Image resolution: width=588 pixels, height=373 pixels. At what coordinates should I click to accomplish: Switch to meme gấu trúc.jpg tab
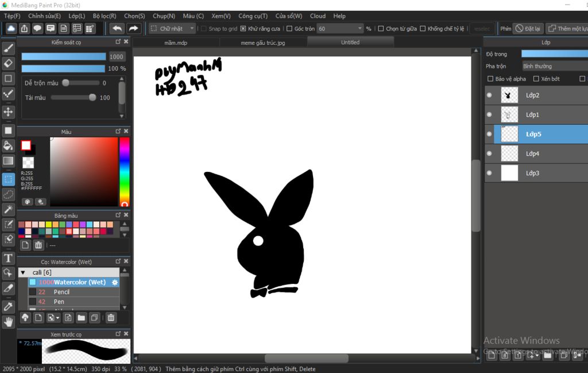tap(263, 43)
